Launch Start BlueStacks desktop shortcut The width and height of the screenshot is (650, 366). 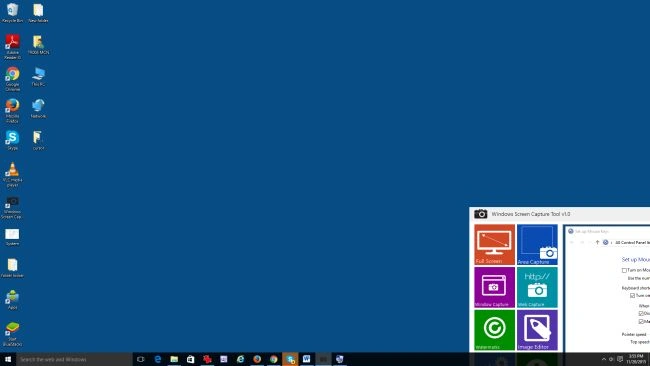coord(12,334)
